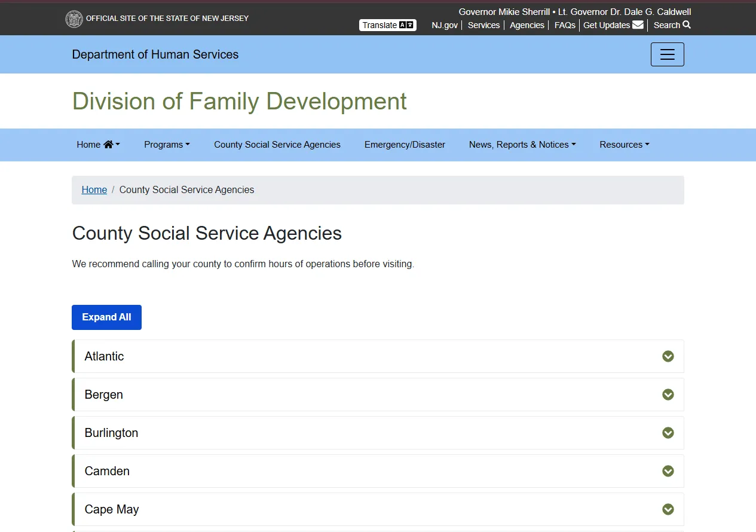This screenshot has width=756, height=532.
Task: Click the house icon in Home menu
Action: click(108, 145)
